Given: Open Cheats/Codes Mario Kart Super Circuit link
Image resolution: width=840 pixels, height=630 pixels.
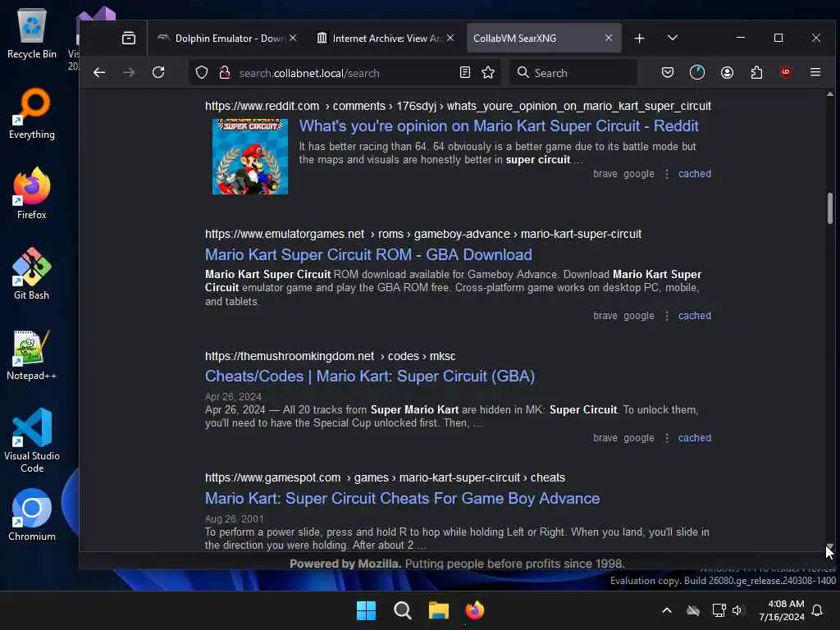Looking at the screenshot, I should coord(370,376).
